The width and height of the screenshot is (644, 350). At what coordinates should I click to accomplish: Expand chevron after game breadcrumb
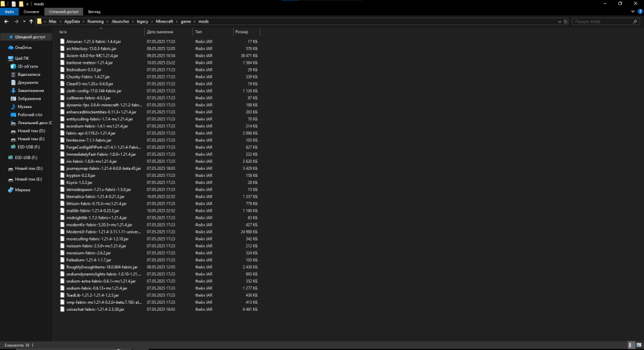[194, 21]
